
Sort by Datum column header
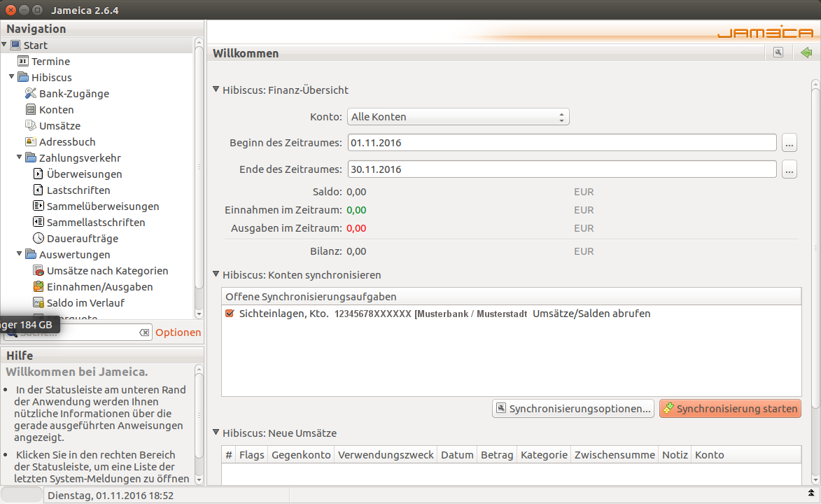coord(457,455)
